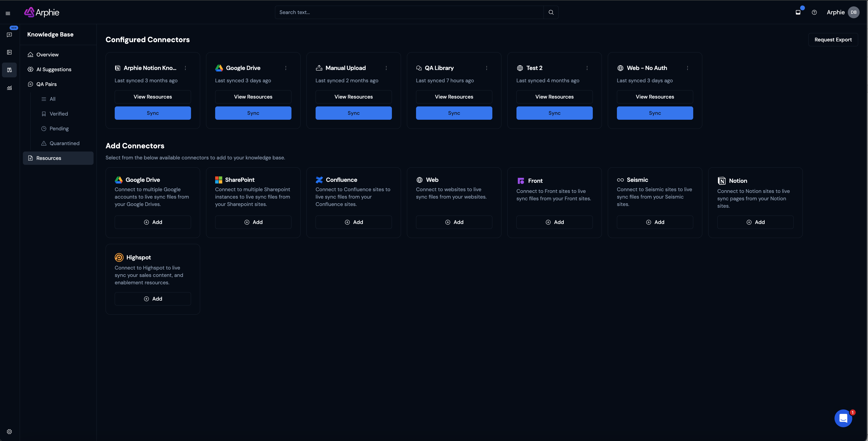Add the Confluence connector
This screenshot has height=441, width=868.
[354, 222]
